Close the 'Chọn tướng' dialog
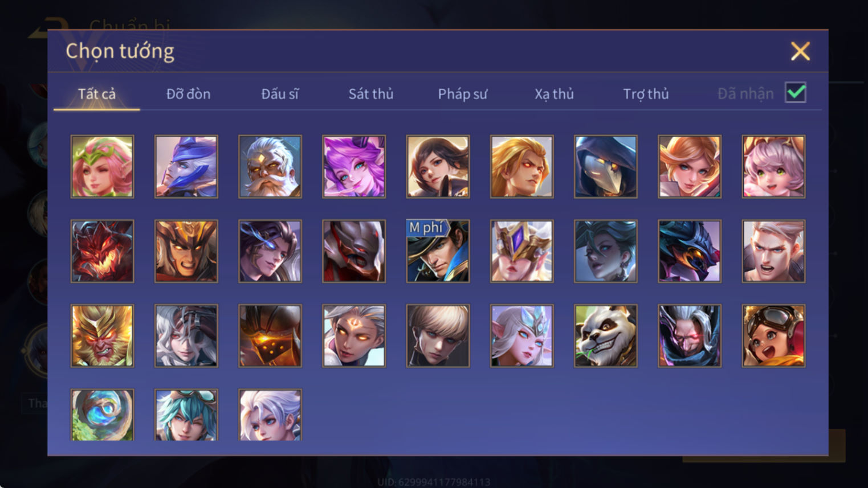Screen dimensions: 868x488 point(800,51)
